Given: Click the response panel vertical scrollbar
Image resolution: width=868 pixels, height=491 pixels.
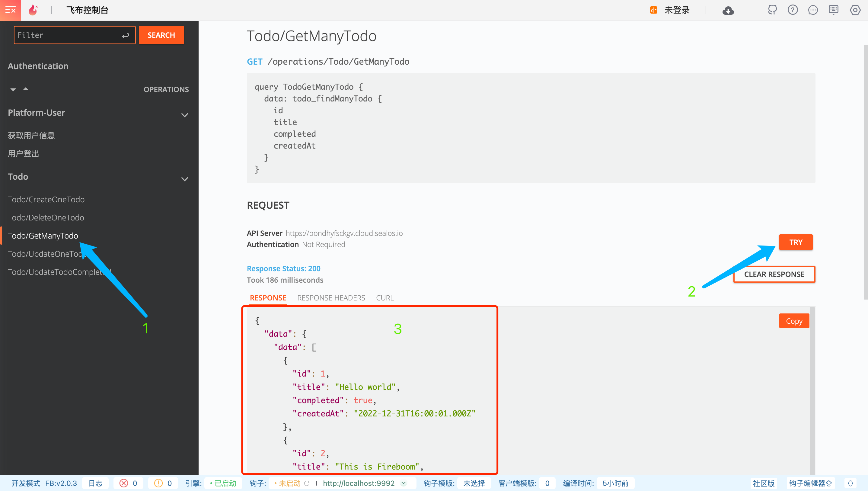Looking at the screenshot, I should click(x=812, y=390).
